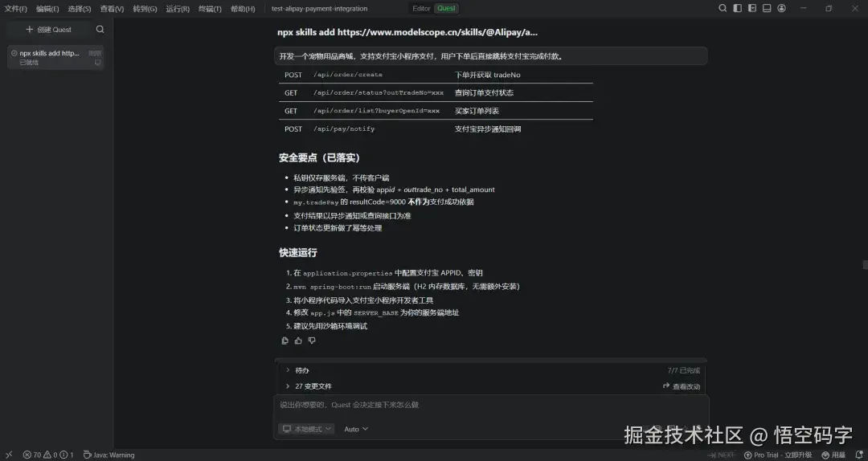Switch to Editor mode
This screenshot has width=868, height=461.
pos(421,8)
